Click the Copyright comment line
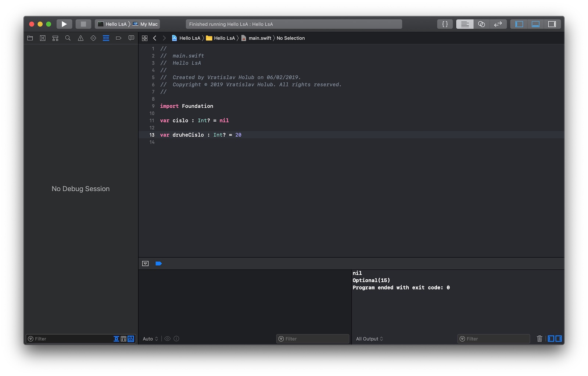 (251, 85)
